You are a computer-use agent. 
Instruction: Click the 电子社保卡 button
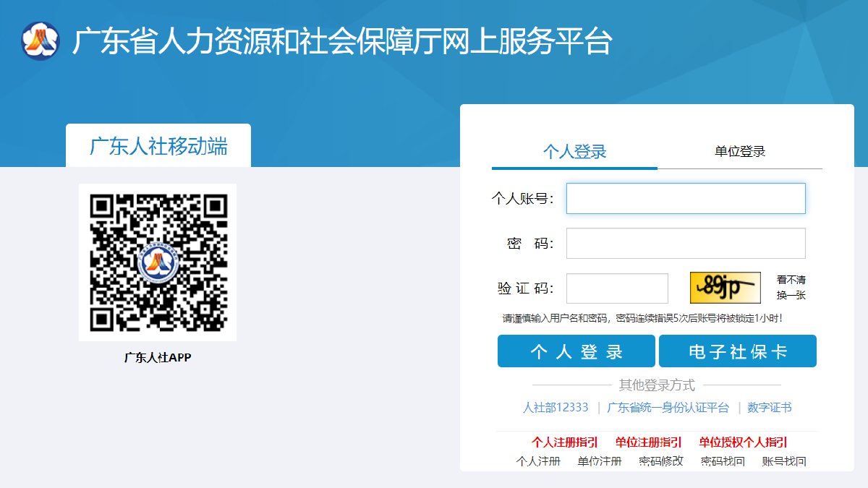point(738,351)
